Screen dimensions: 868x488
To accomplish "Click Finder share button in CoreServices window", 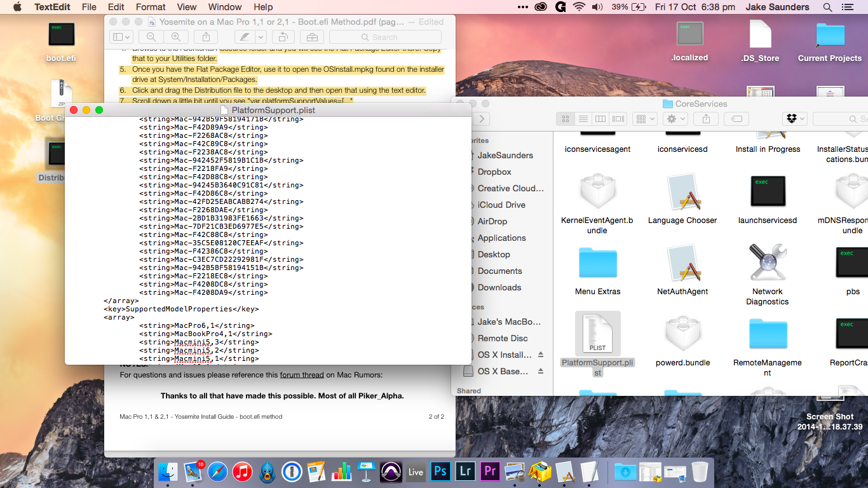I will (706, 119).
